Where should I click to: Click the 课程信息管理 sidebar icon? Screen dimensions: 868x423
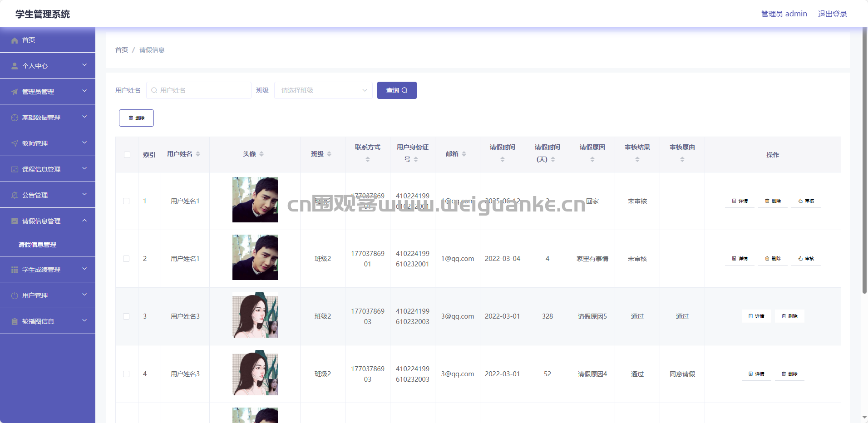click(15, 169)
